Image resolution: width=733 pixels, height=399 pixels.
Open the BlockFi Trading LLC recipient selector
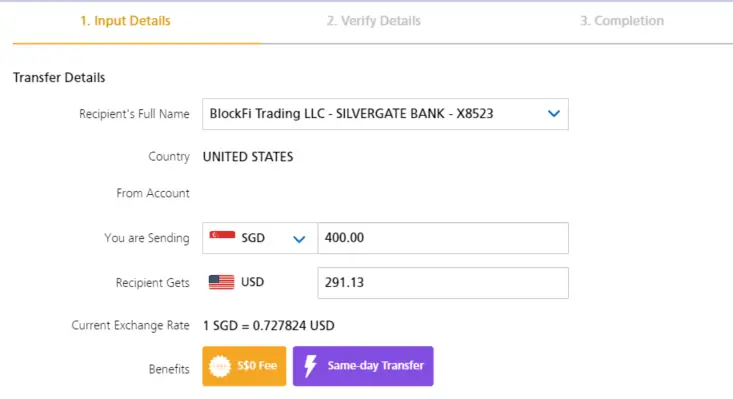(385, 114)
